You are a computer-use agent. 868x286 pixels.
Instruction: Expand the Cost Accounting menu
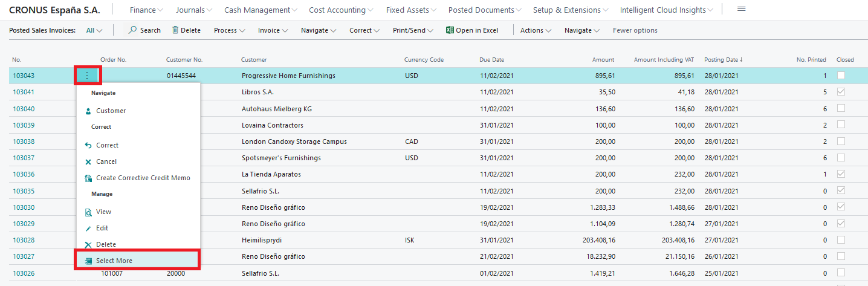341,10
